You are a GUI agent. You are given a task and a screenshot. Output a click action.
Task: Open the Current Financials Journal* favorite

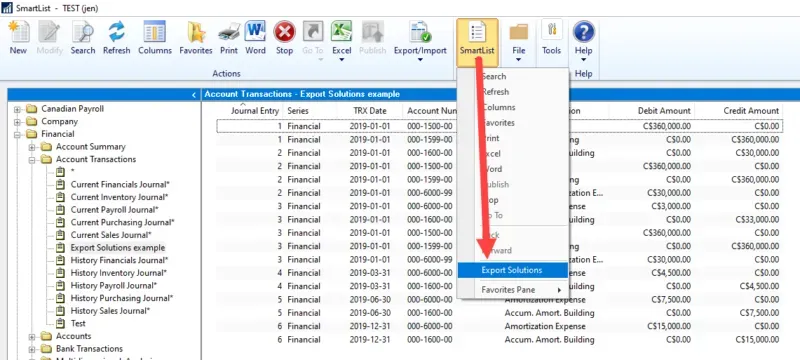pos(120,185)
